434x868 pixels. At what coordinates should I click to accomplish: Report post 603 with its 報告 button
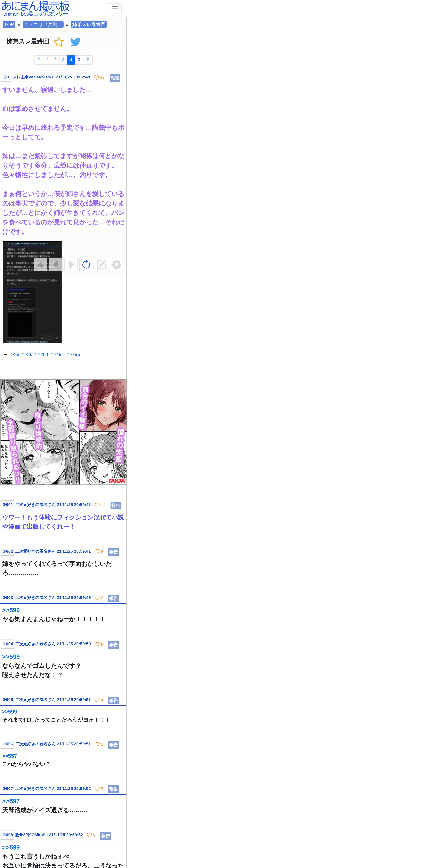coord(113,598)
